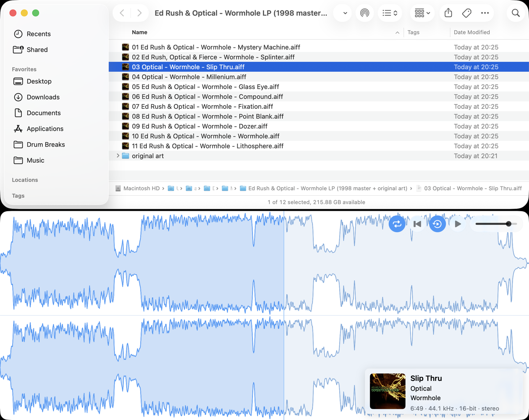
Task: Click the Shared folder icon
Action: (x=18, y=50)
